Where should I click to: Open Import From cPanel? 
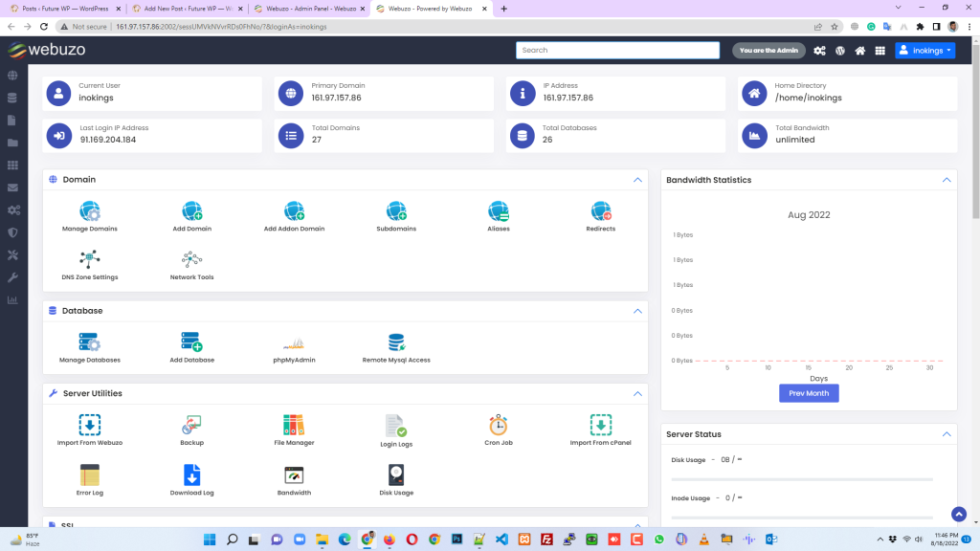(601, 430)
